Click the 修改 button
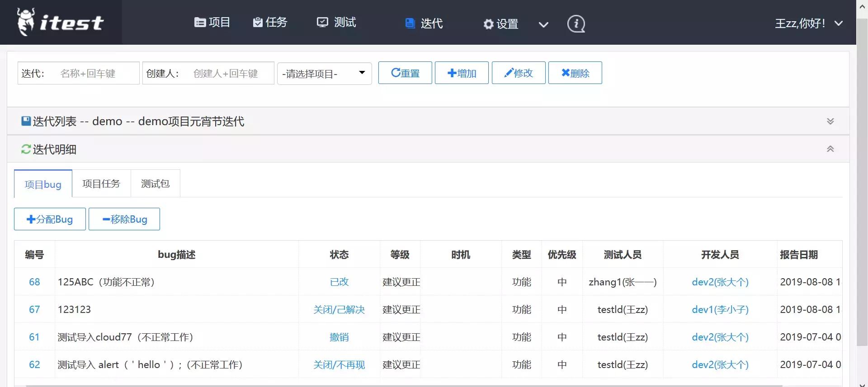868x387 pixels. click(x=519, y=73)
